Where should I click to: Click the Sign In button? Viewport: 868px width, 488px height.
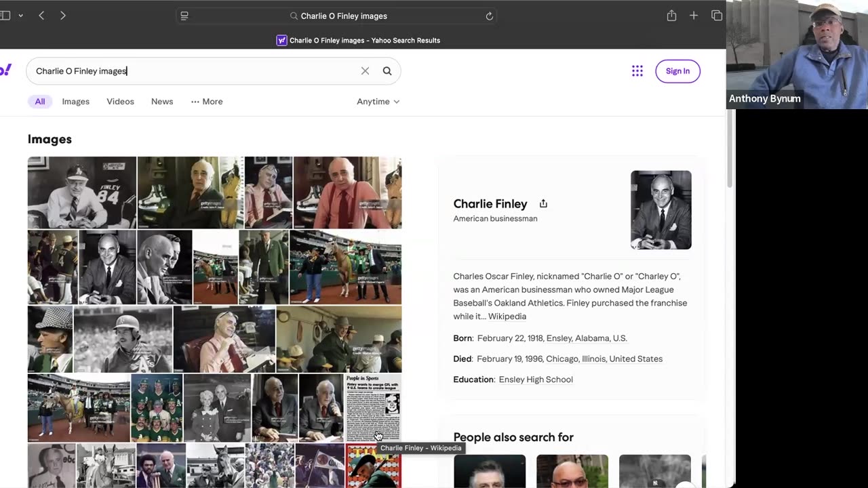(677, 71)
